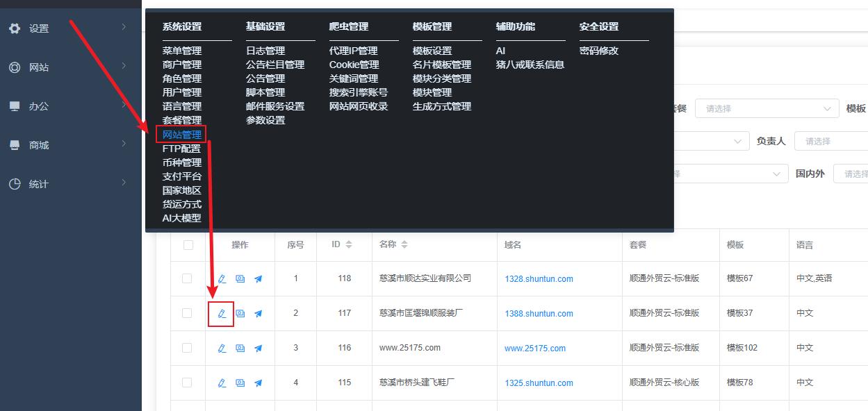The width and height of the screenshot is (868, 411).
Task: Select 网站管理 in the 系统设置 menu
Action: click(x=181, y=134)
